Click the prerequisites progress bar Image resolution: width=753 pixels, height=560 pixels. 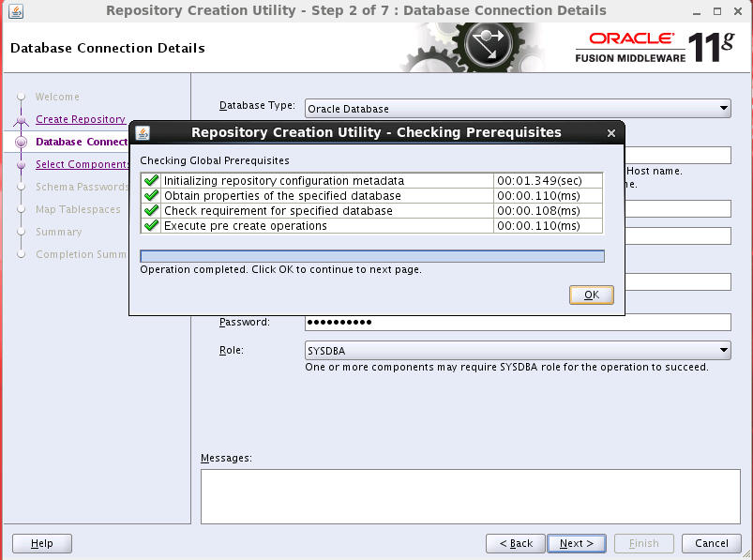point(372,256)
